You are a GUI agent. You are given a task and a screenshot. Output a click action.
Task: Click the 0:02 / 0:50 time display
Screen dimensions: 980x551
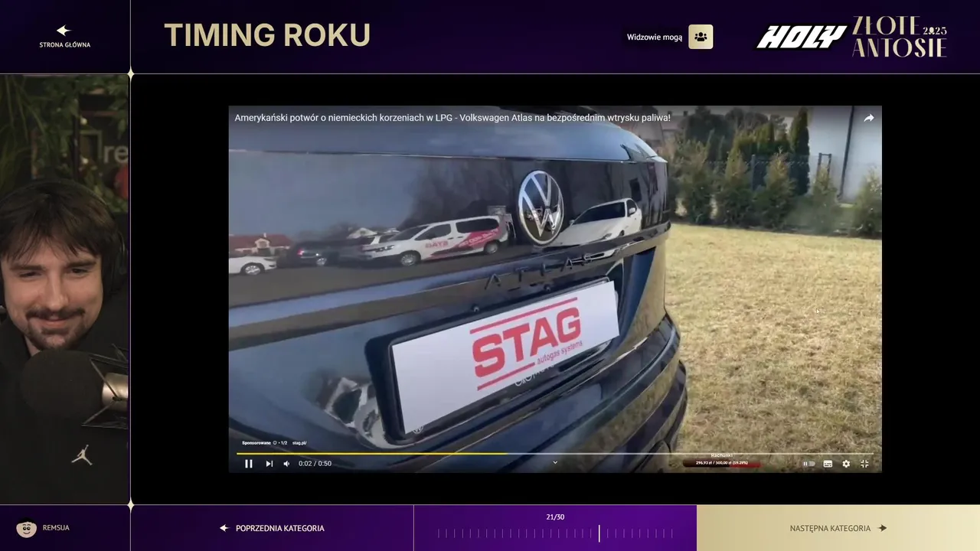315,464
